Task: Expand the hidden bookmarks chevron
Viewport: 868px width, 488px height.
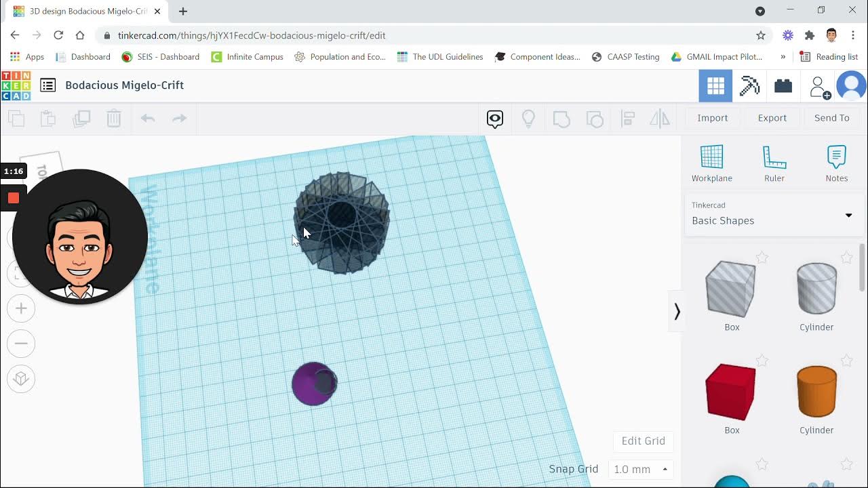Action: tap(783, 57)
